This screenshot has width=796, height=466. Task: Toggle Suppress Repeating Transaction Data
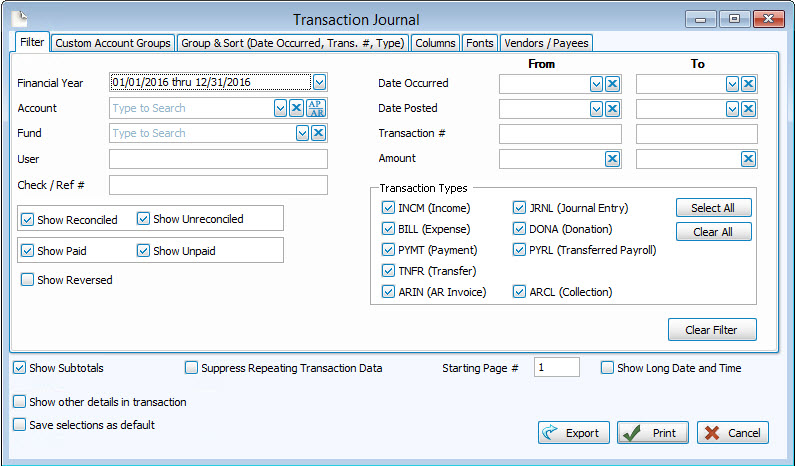(192, 368)
